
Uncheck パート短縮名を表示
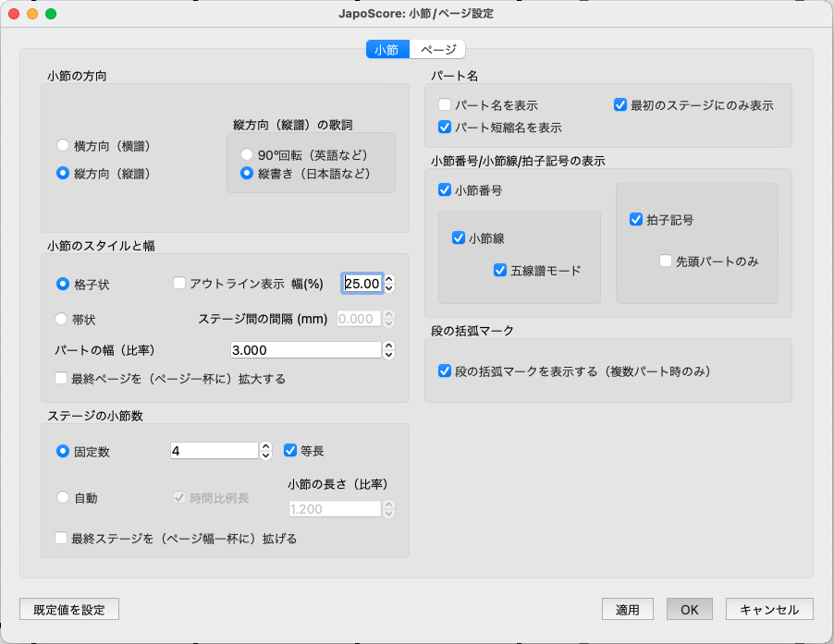coord(445,127)
